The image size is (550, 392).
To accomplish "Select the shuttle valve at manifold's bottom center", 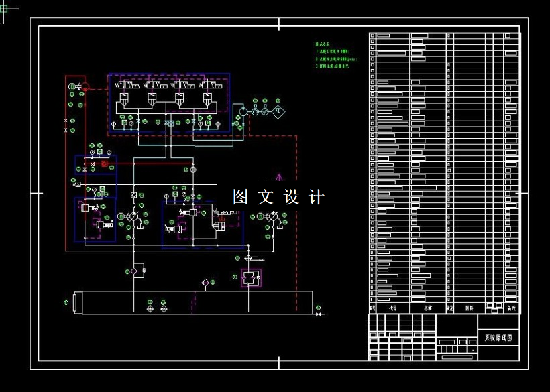I will pos(170,123).
